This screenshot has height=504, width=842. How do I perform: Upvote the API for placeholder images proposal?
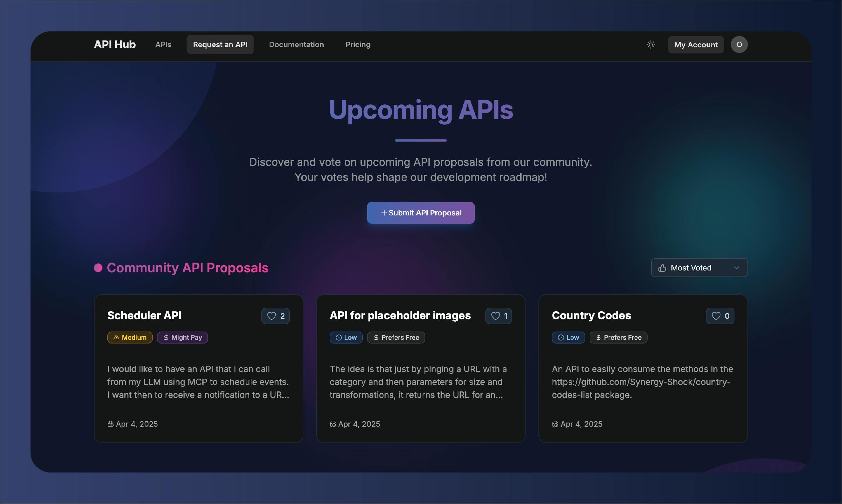click(498, 316)
